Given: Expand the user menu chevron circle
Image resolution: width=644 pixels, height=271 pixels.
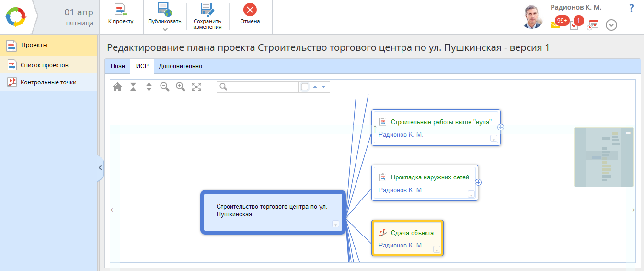Looking at the screenshot, I should coord(611,25).
